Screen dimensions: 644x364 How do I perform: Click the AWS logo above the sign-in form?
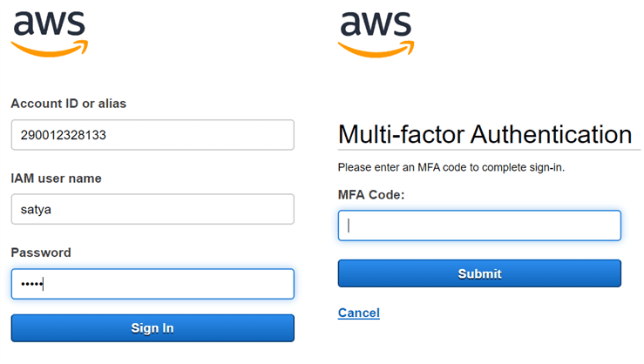pos(50,33)
